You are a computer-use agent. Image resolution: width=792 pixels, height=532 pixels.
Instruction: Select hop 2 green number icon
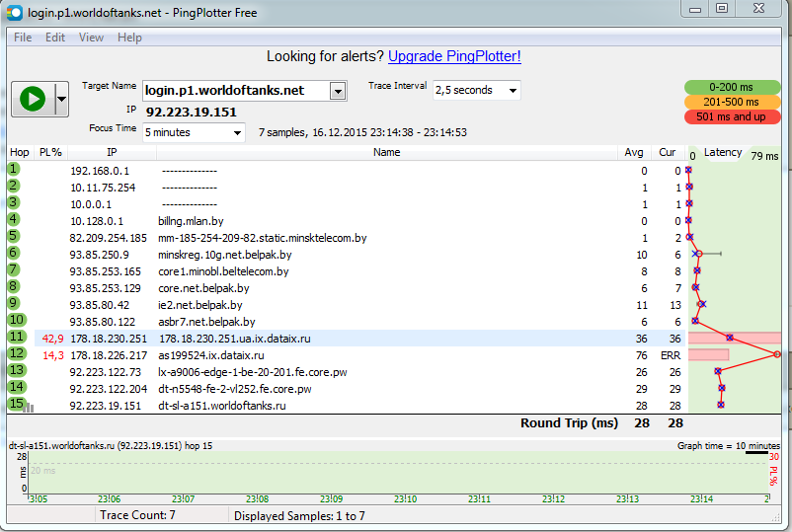14,186
